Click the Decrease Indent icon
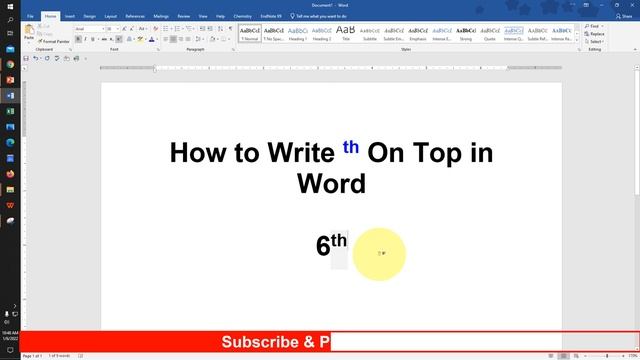The height and width of the screenshot is (360, 640). coord(202,29)
